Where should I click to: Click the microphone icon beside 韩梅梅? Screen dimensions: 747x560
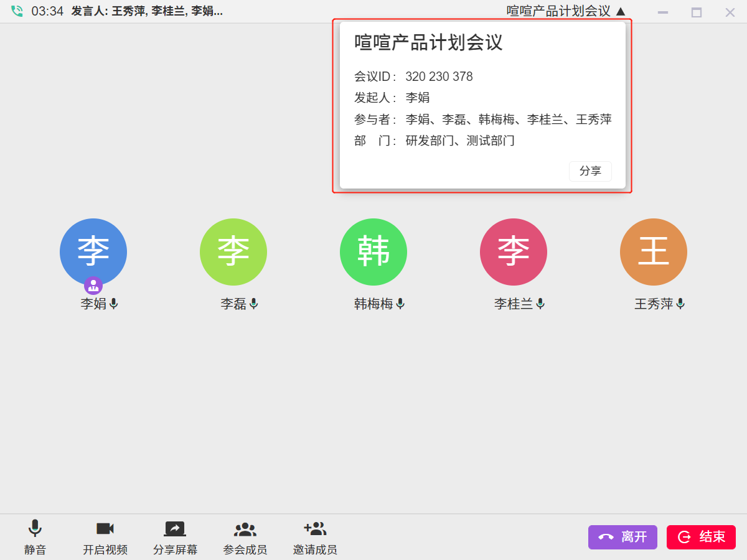pyautogui.click(x=400, y=304)
